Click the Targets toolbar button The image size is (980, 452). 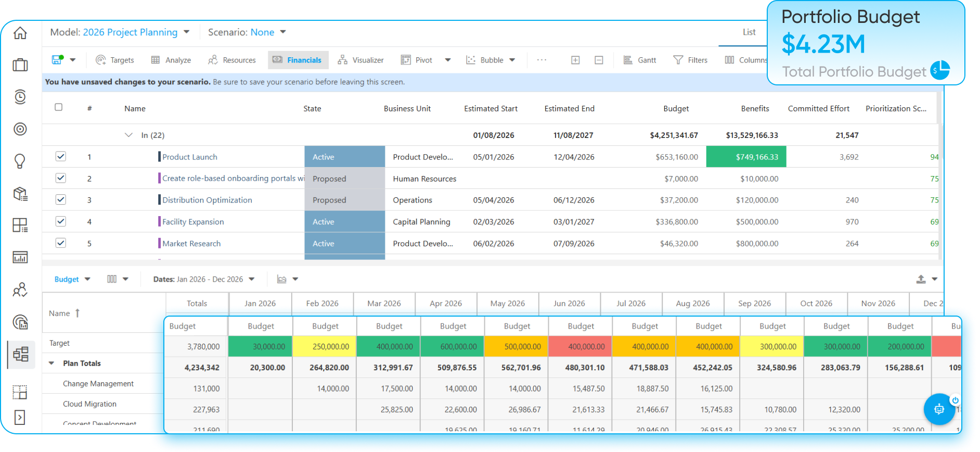pos(115,60)
